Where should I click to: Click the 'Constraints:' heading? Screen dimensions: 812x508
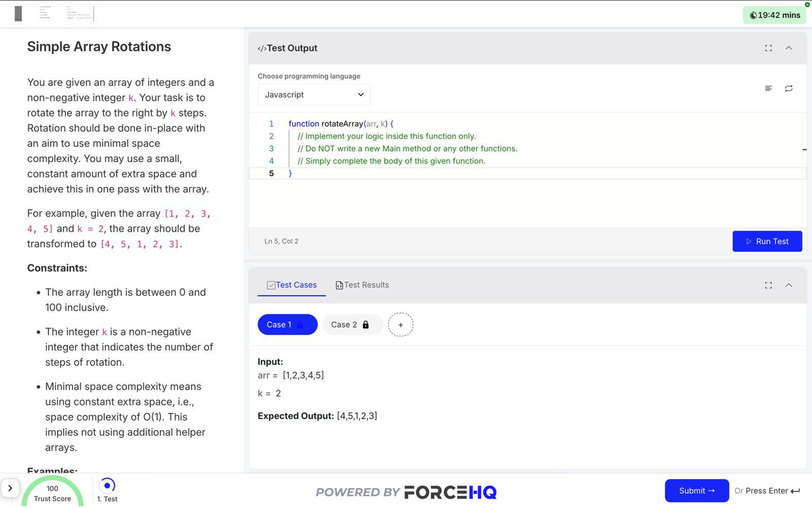click(x=57, y=268)
